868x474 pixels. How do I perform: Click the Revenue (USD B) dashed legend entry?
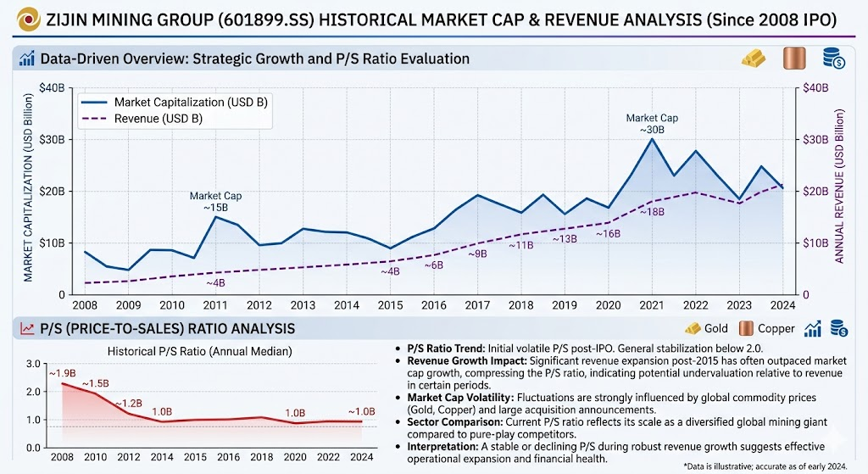pyautogui.click(x=142, y=119)
